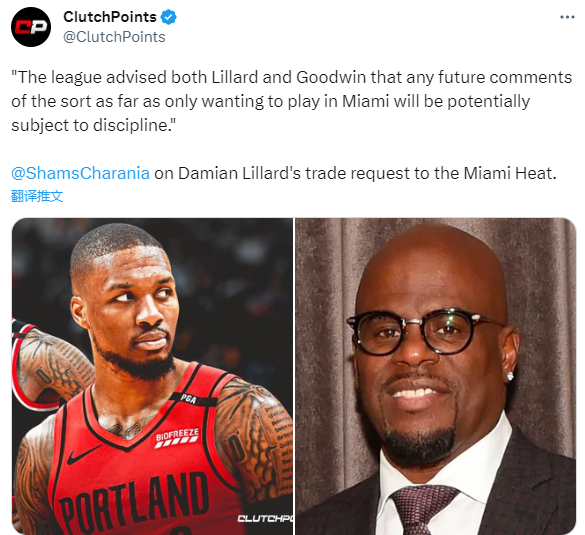
Task: Click the 翻译推文 translate tweet link
Action: pos(37,196)
